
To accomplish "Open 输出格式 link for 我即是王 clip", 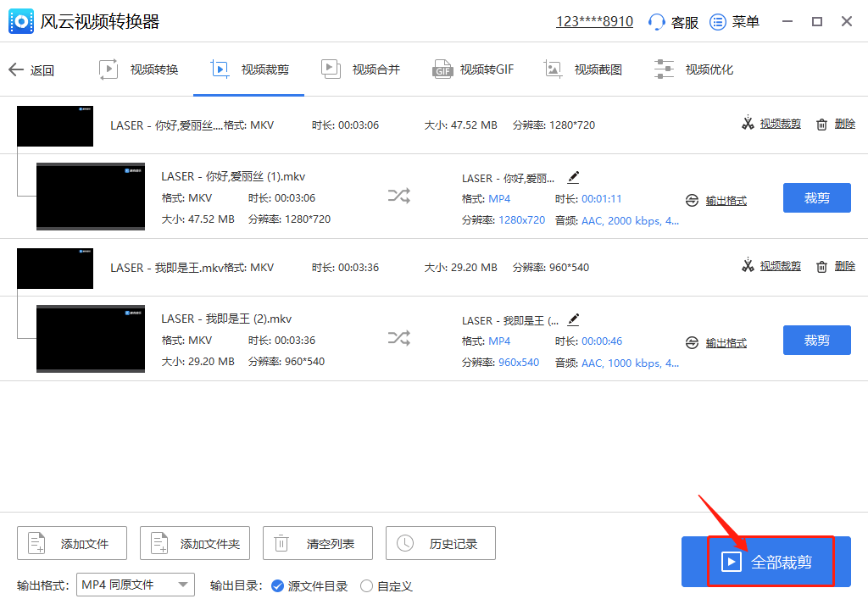I will pyautogui.click(x=726, y=343).
